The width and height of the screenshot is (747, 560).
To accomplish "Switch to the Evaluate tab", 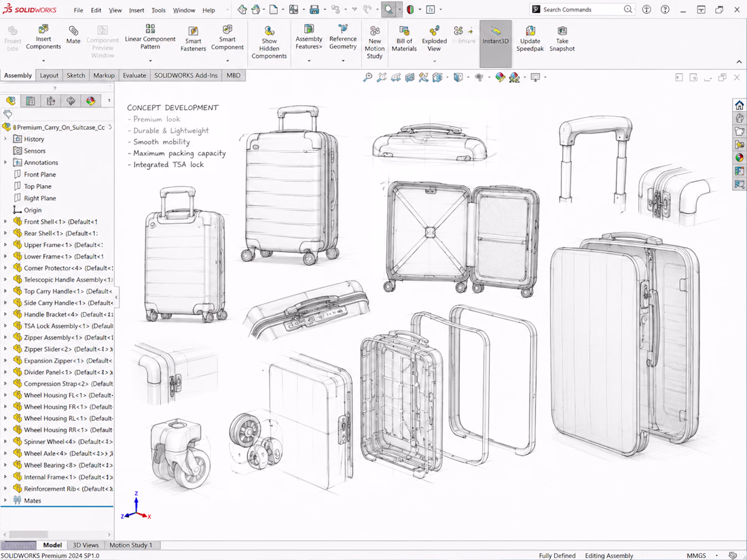I will coord(134,75).
